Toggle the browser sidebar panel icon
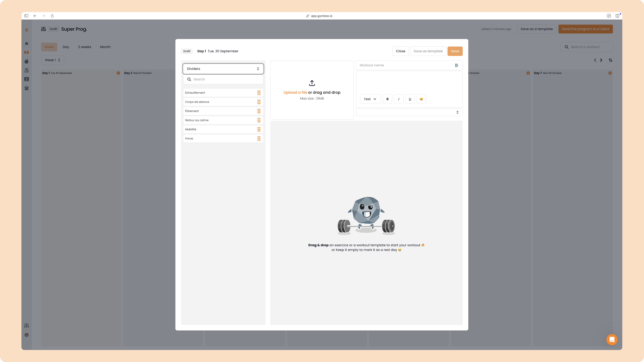Screen dimensions: 644x362 (26, 16)
